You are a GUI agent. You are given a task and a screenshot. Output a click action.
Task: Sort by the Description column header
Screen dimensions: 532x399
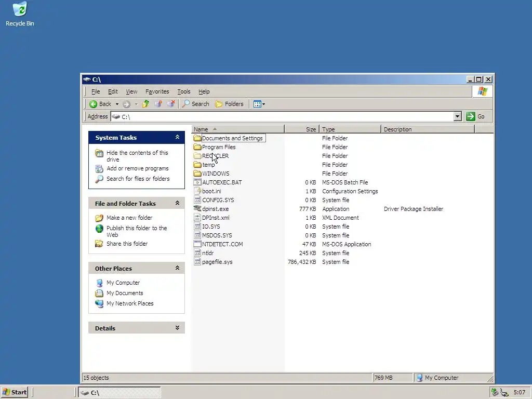click(x=428, y=129)
